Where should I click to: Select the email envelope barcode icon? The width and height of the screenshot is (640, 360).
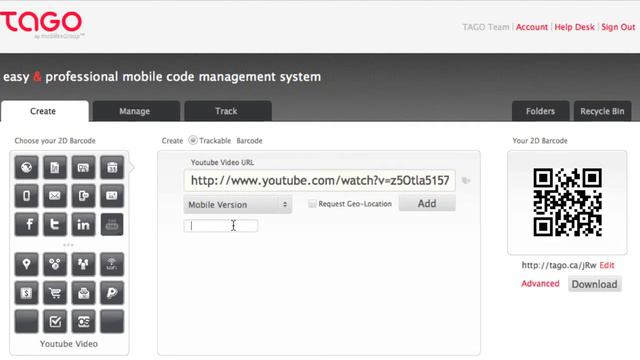(55, 196)
